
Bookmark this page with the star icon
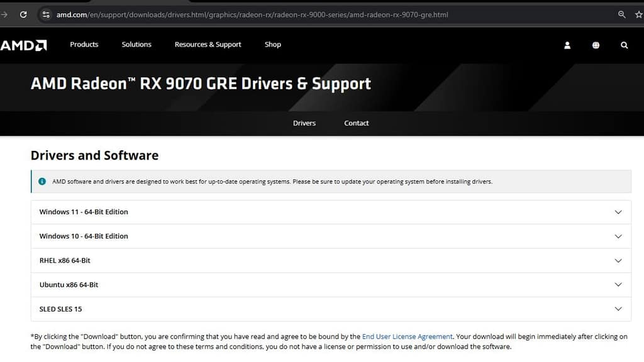(x=639, y=14)
